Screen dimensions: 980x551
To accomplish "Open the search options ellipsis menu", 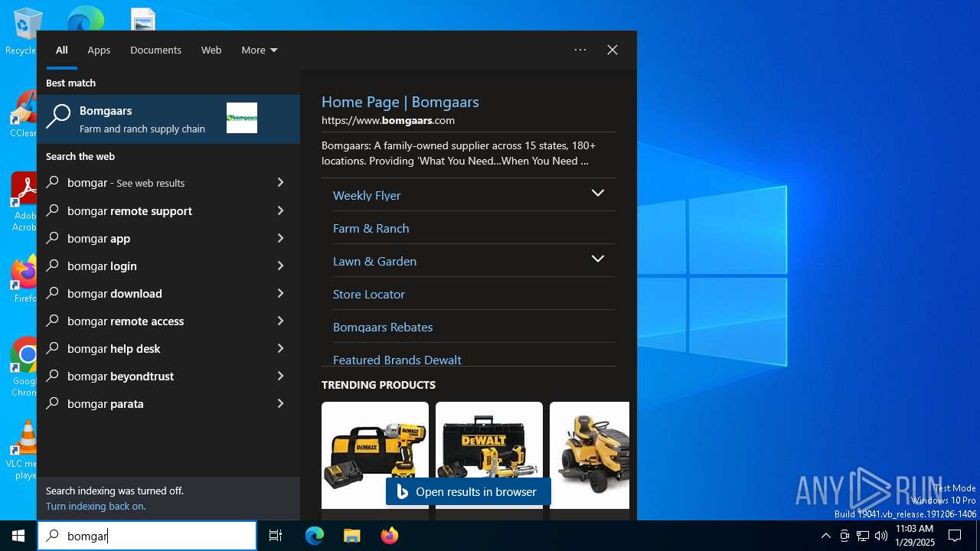I will point(580,50).
